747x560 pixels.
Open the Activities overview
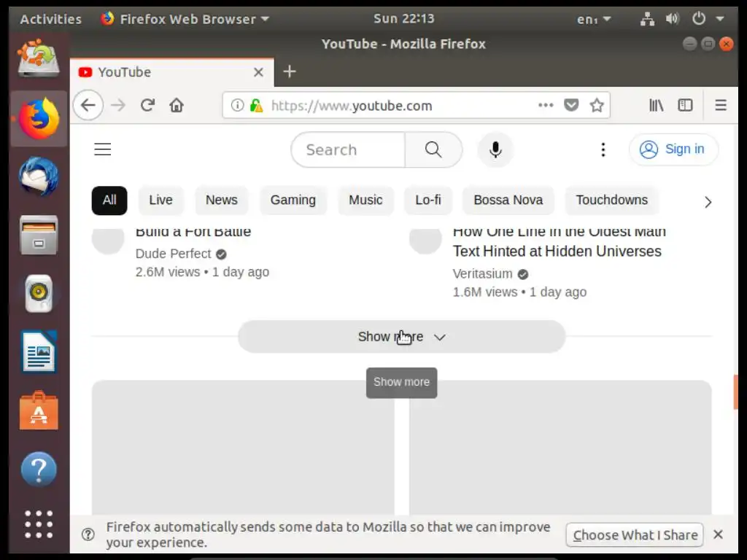click(51, 19)
